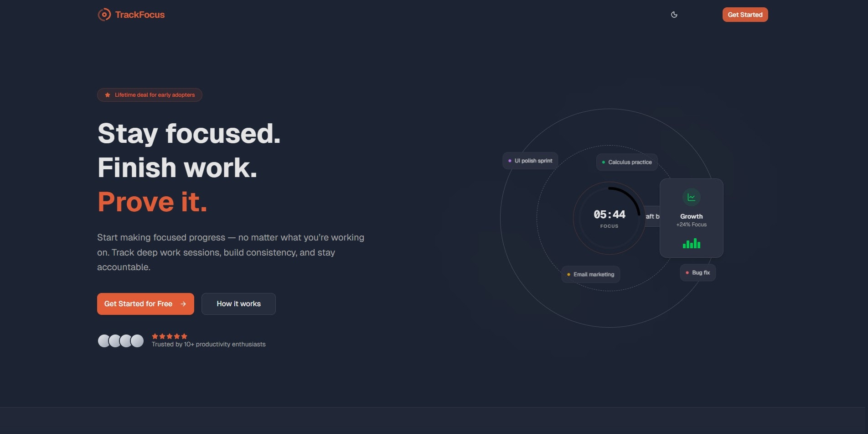This screenshot has height=434, width=868.
Task: Click the purple dot on the UI polish sprint chip
Action: [x=510, y=161]
